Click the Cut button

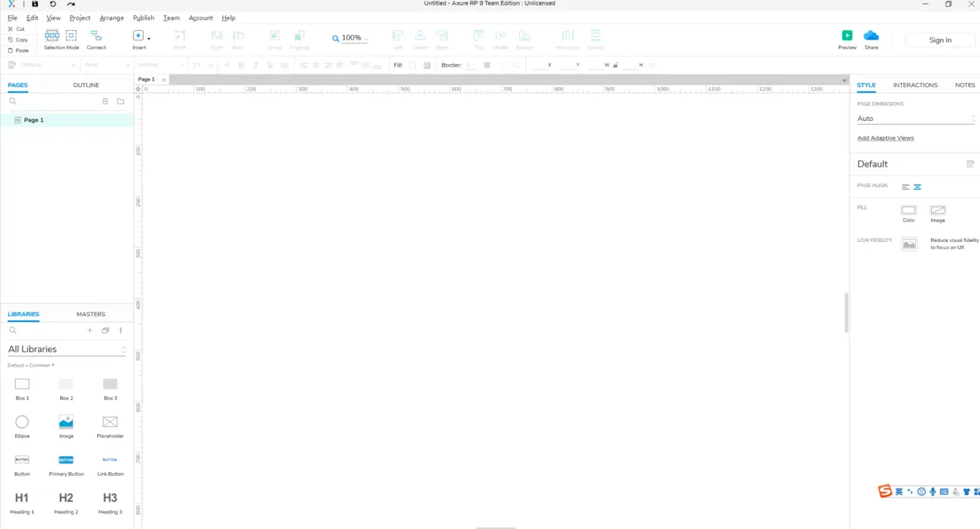click(x=17, y=28)
